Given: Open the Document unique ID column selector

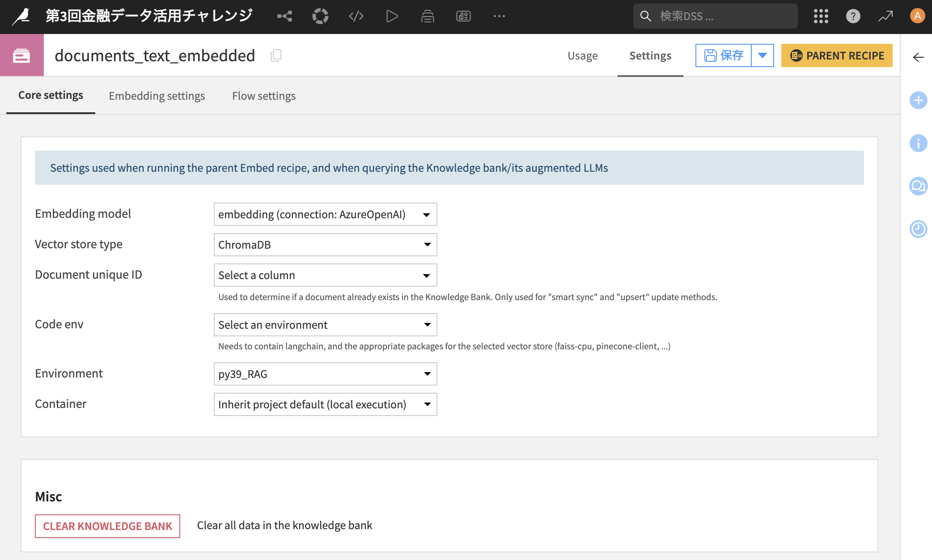Looking at the screenshot, I should (325, 275).
